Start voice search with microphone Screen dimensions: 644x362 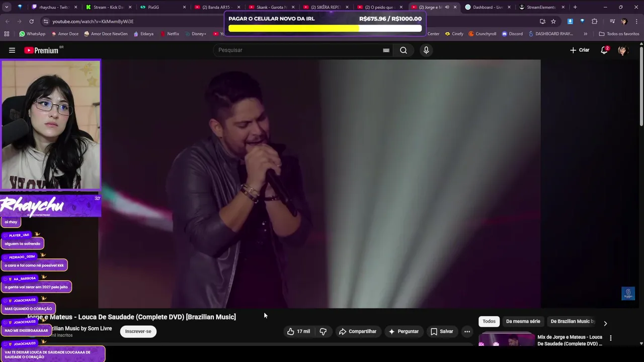click(426, 50)
